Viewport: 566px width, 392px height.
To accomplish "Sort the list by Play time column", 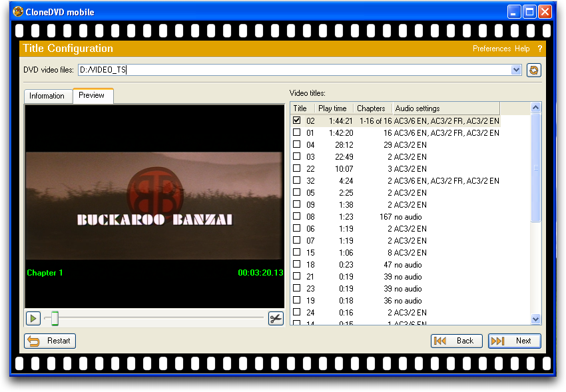I will point(333,108).
